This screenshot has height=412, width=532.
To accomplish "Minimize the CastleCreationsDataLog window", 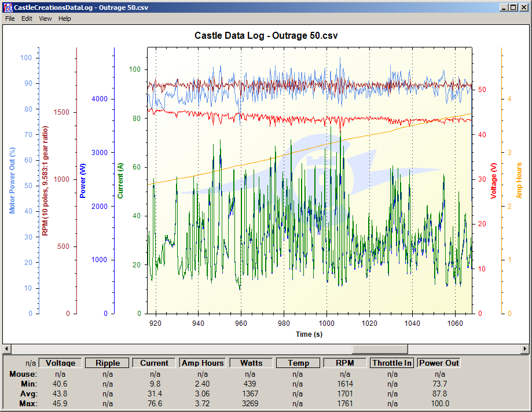I will [x=504, y=8].
